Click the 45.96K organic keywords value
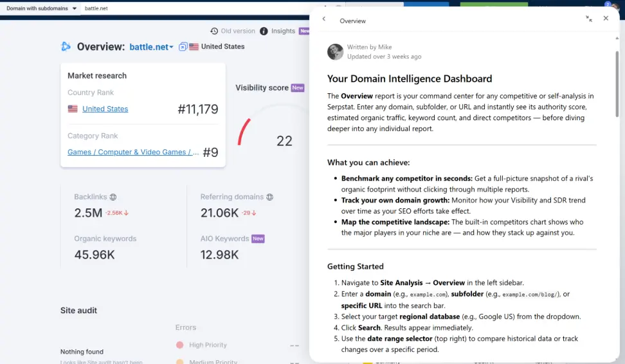625x364 pixels. [x=95, y=255]
